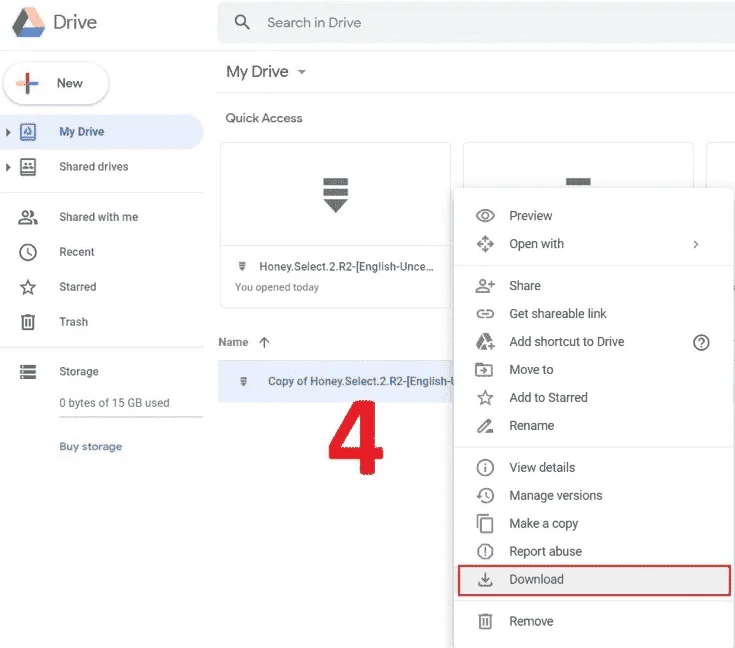This screenshot has width=735, height=648.
Task: Click the storage usage progress bar
Action: pyautogui.click(x=131, y=417)
